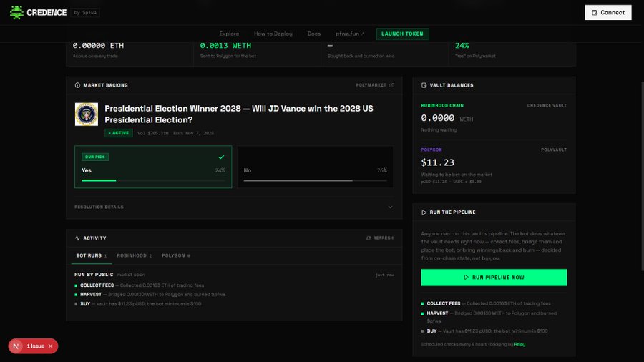
Task: Select the Yes outcome card
Action: point(153,167)
